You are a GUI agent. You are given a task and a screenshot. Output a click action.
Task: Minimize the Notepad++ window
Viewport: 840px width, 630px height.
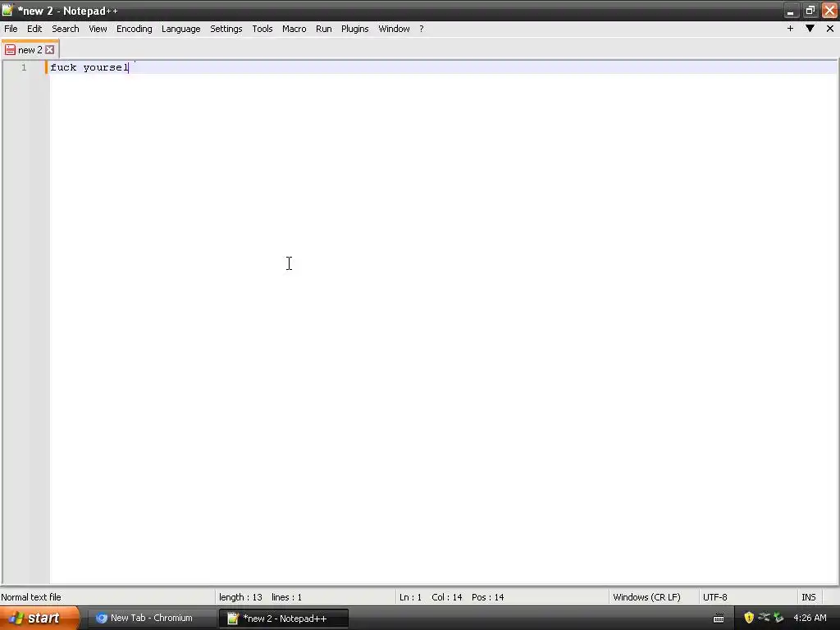790,11
